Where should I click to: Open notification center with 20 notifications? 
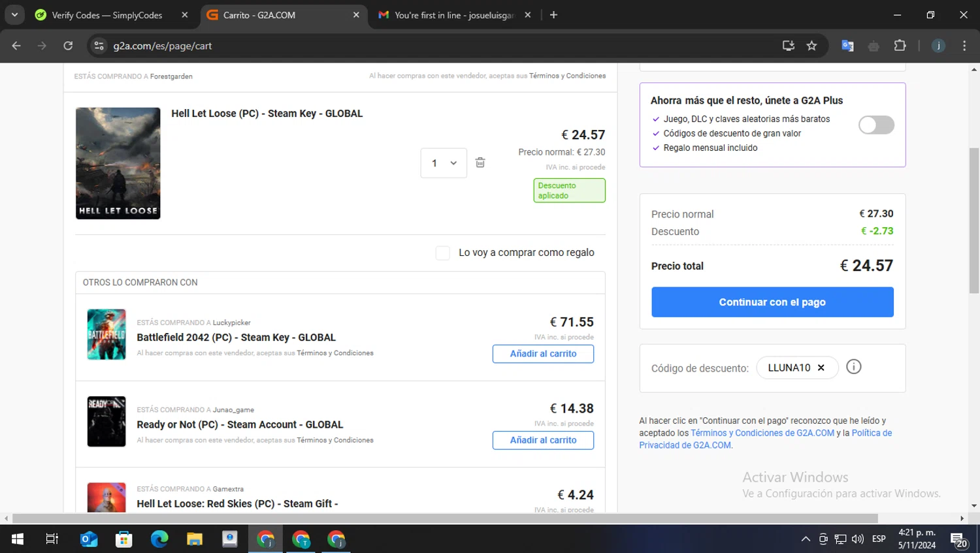pyautogui.click(x=959, y=540)
